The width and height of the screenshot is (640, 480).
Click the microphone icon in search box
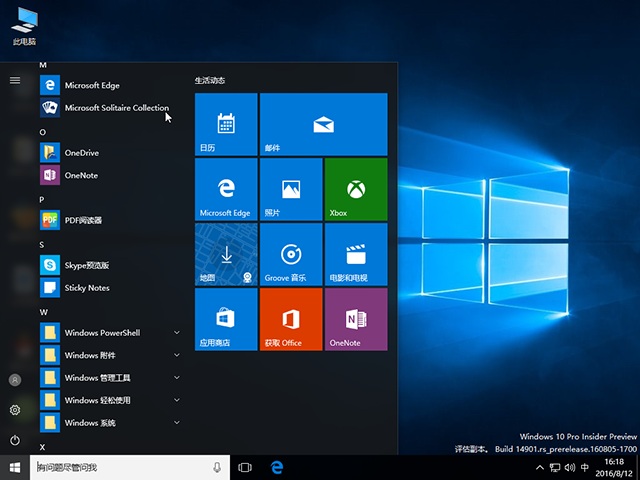coord(217,467)
